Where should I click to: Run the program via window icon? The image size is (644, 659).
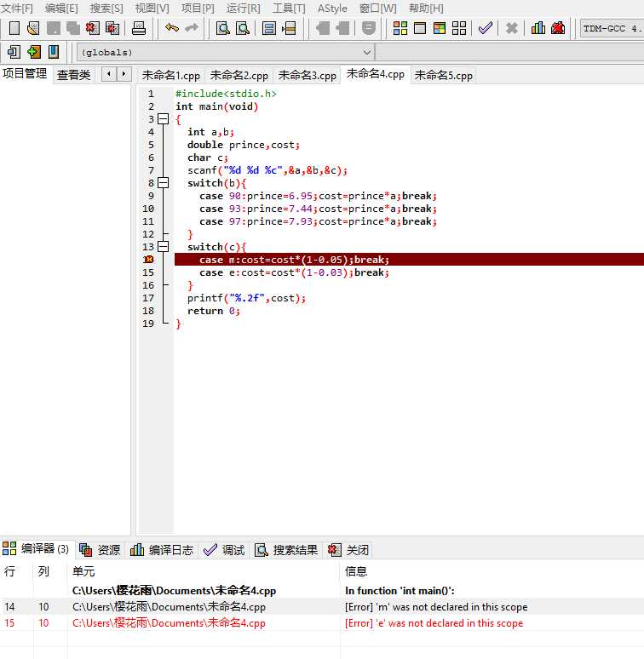(419, 28)
